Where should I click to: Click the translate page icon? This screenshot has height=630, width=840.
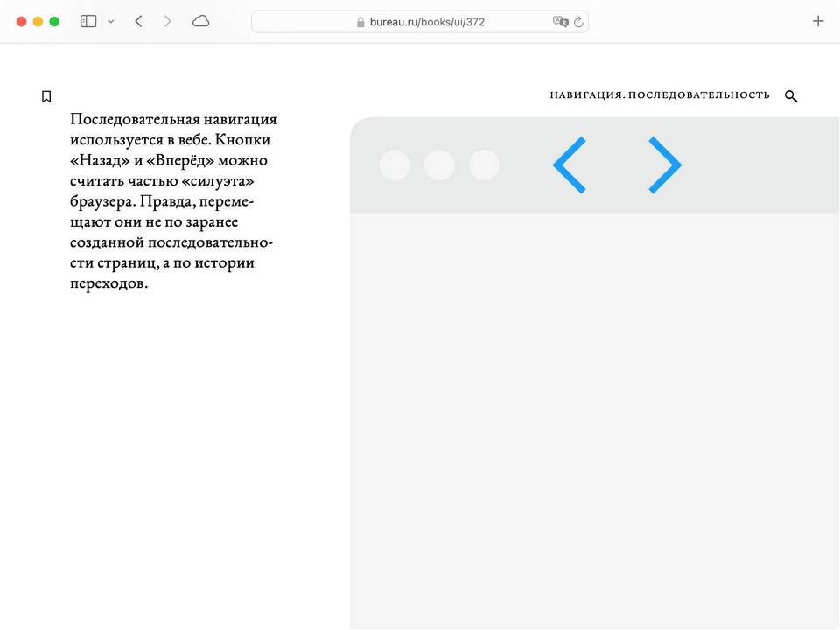pyautogui.click(x=560, y=21)
